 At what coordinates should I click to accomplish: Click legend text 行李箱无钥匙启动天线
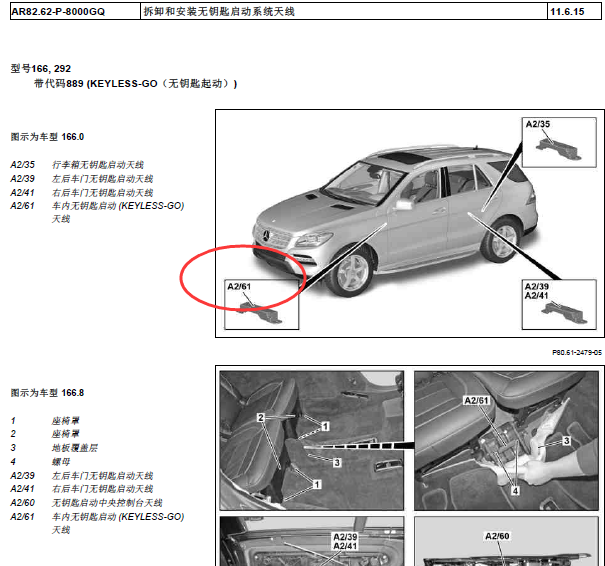click(98, 165)
